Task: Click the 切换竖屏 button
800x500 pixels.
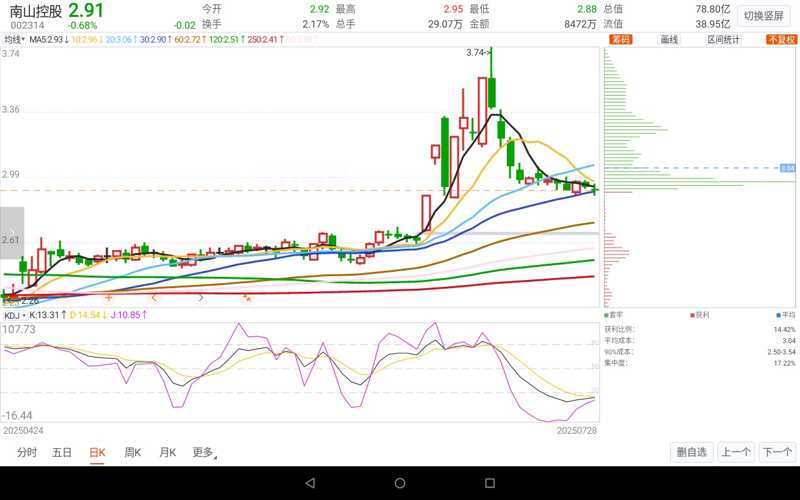Action: point(763,16)
